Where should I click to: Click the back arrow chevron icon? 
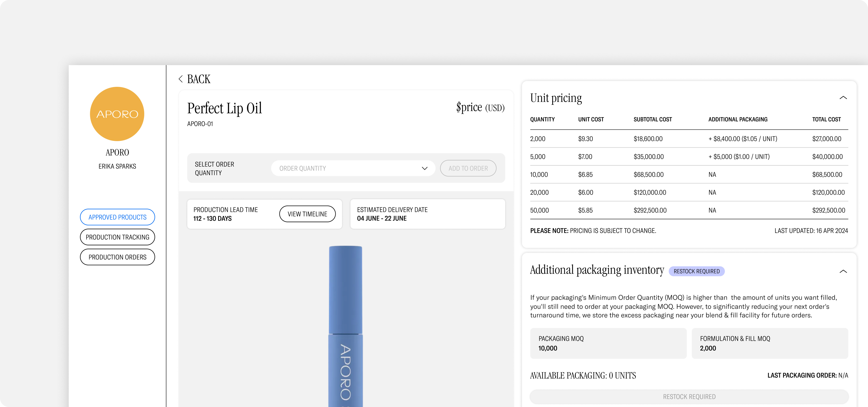pos(181,79)
